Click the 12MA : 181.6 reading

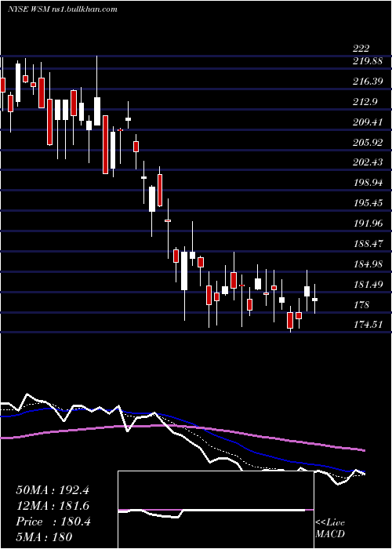[x=53, y=506]
